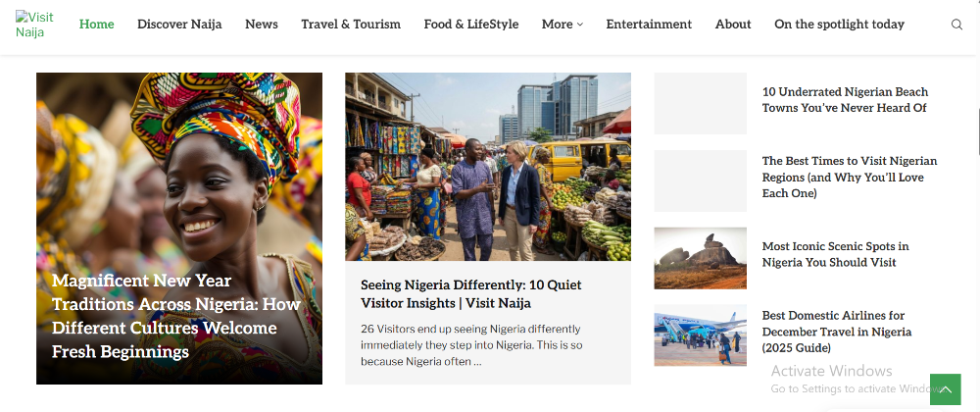
Task: Click the search magnifier icon
Action: point(956,25)
